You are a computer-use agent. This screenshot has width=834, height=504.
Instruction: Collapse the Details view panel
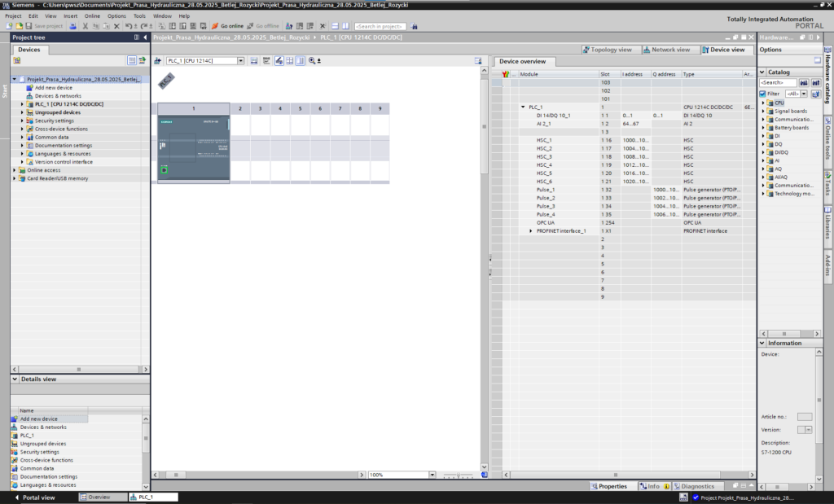click(x=15, y=379)
